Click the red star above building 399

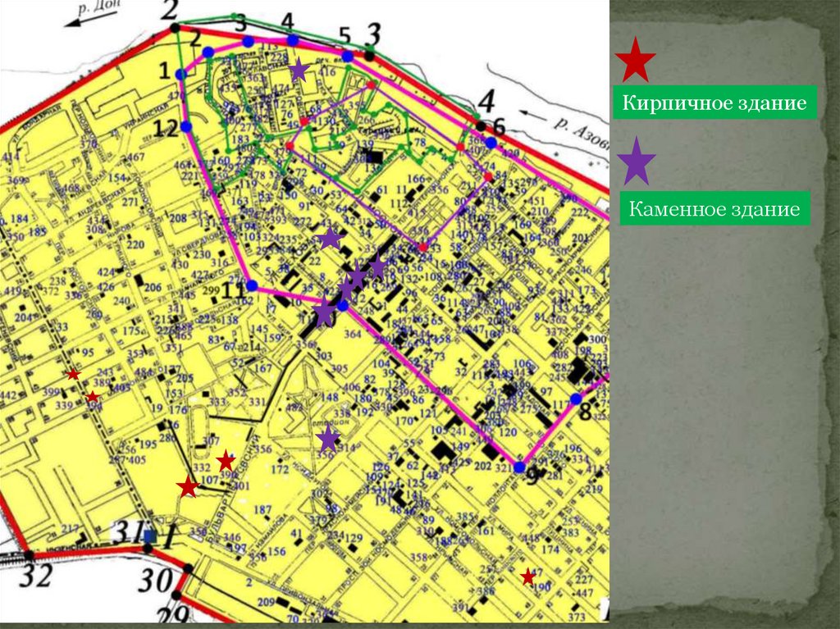[73, 374]
